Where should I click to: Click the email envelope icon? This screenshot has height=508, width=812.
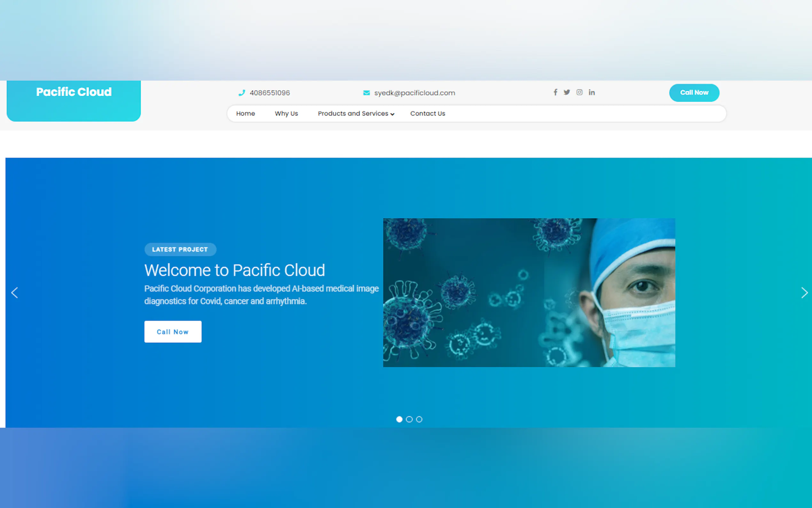(366, 93)
